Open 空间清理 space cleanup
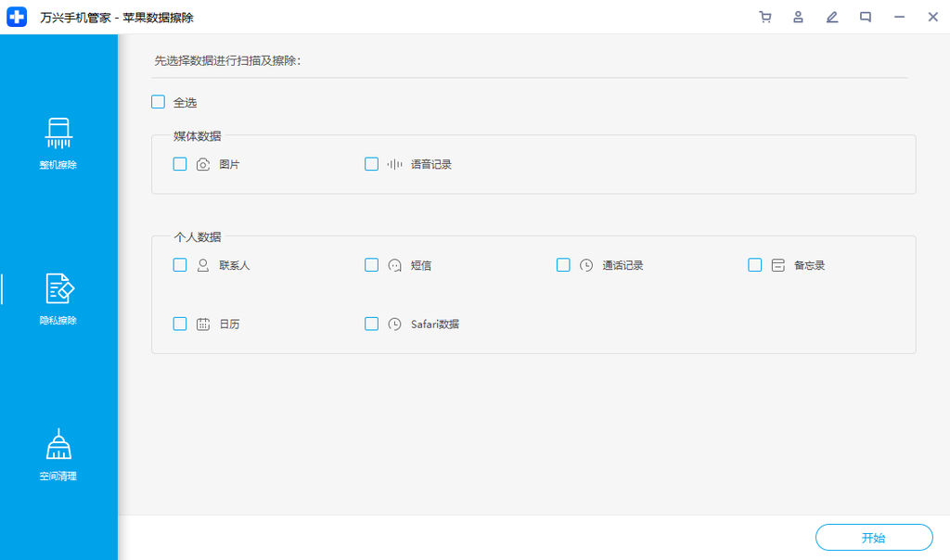950x560 pixels. pos(58,455)
